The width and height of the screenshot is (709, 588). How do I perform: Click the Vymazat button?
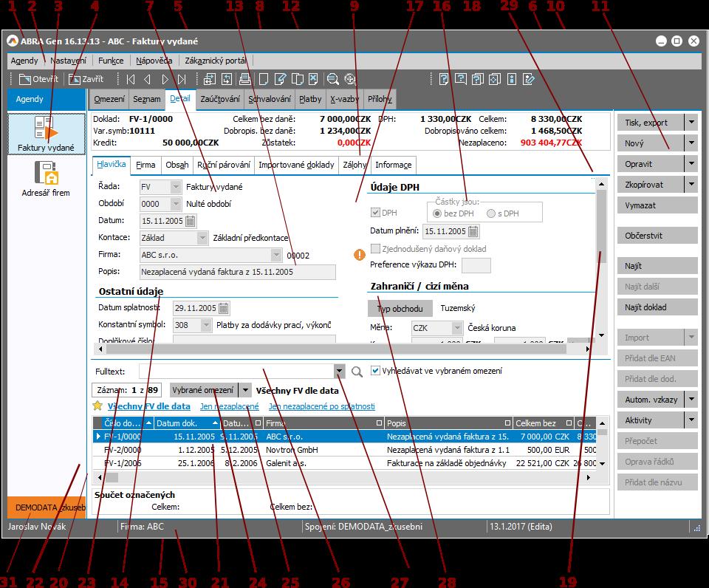tap(658, 205)
